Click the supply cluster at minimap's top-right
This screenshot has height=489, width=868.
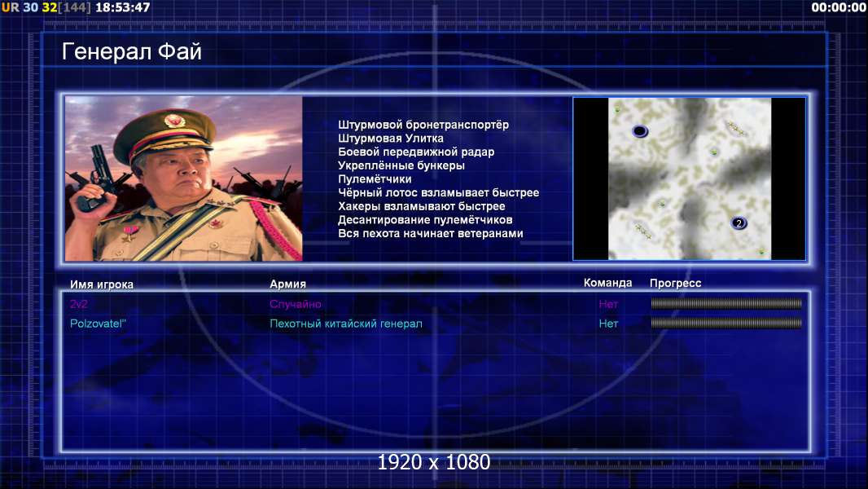tap(736, 128)
